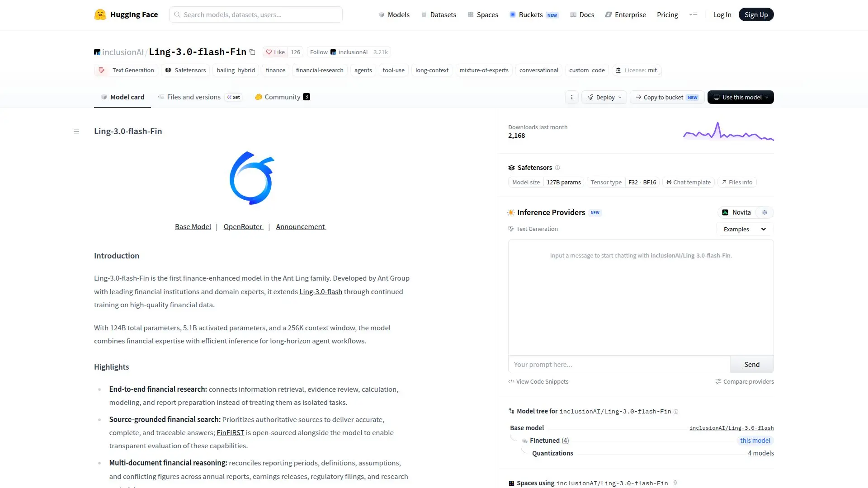
Task: Click the Text Generation tag
Action: coord(126,70)
